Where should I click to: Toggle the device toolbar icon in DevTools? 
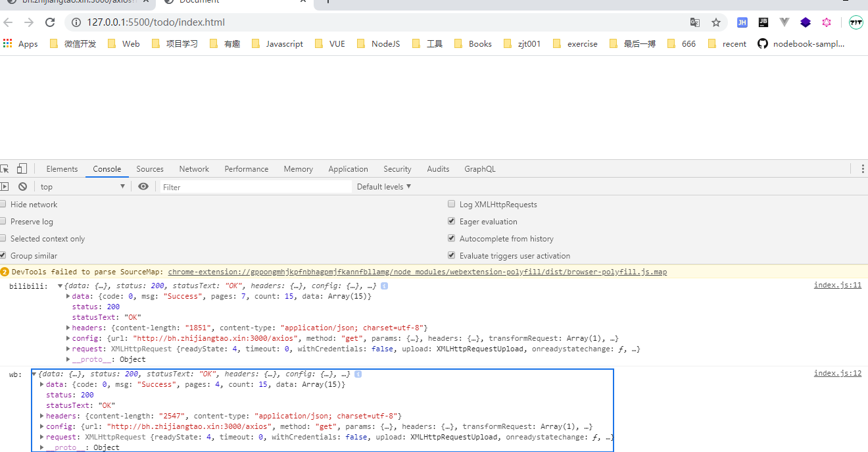pyautogui.click(x=22, y=169)
